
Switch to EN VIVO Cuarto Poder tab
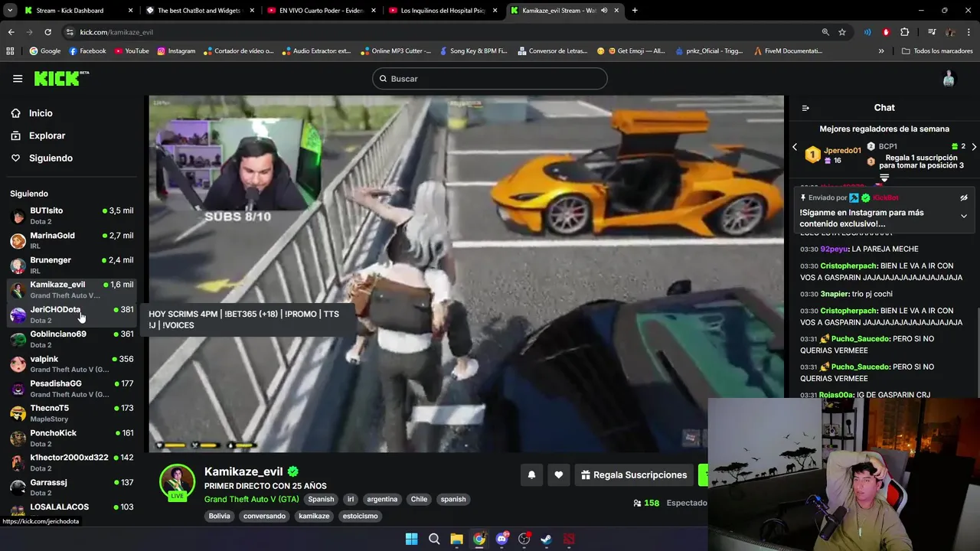(x=321, y=11)
